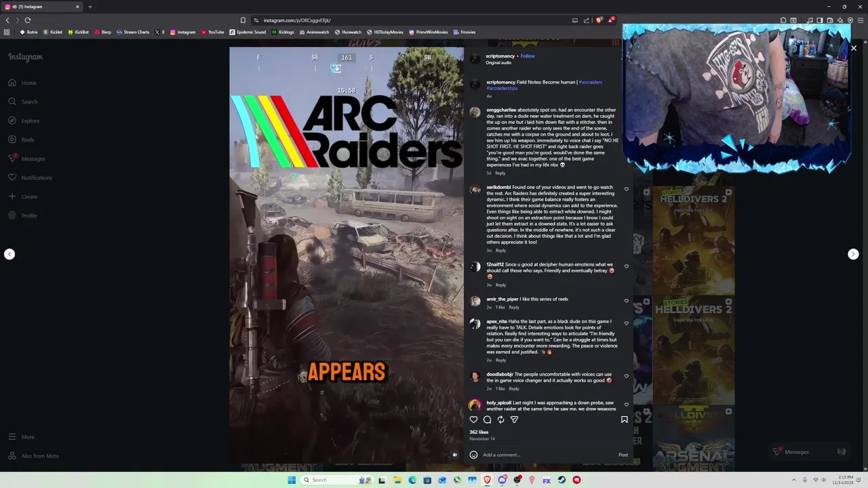Reply to omggcharliee's comment
Viewport: 868px width, 488px height.
(500, 174)
